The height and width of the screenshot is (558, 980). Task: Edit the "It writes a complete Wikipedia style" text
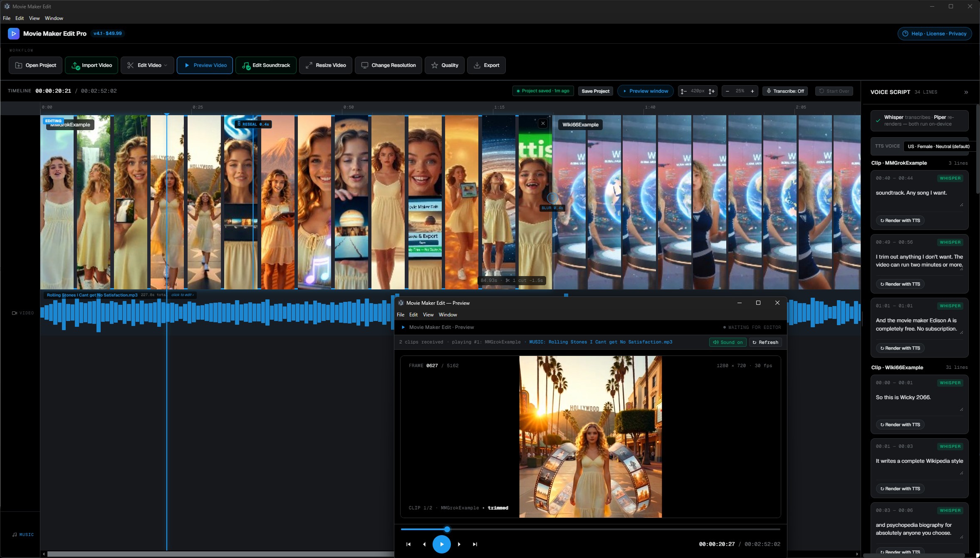tap(919, 465)
